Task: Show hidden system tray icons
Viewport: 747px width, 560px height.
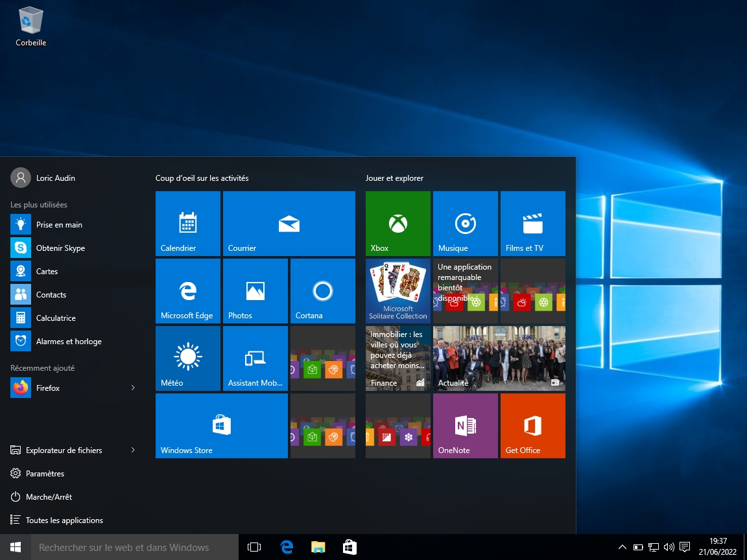Action: (x=622, y=547)
